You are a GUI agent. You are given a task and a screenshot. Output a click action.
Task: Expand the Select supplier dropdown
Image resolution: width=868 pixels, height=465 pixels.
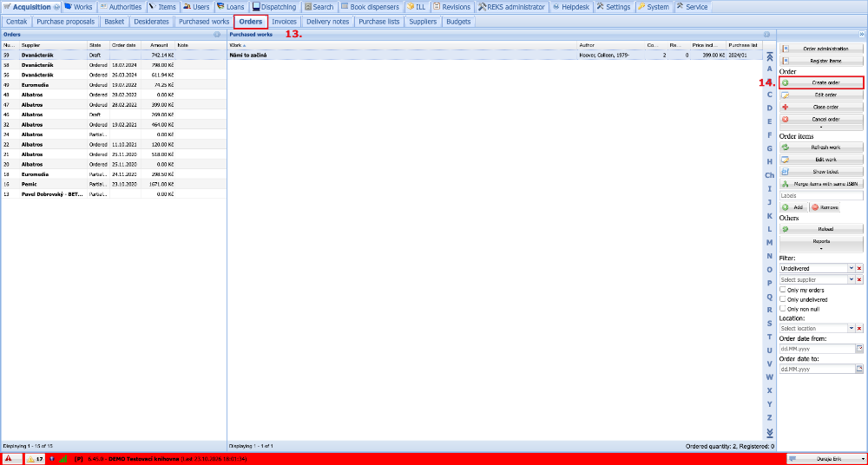852,279
